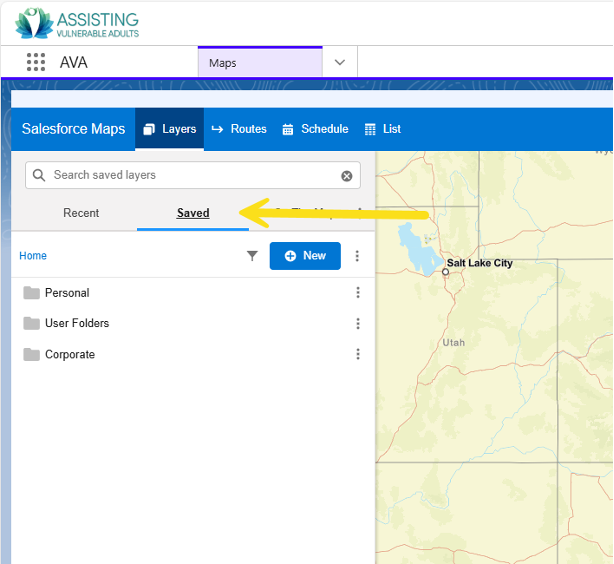614x564 pixels.
Task: Click in Search saved layers field
Action: pos(193,175)
